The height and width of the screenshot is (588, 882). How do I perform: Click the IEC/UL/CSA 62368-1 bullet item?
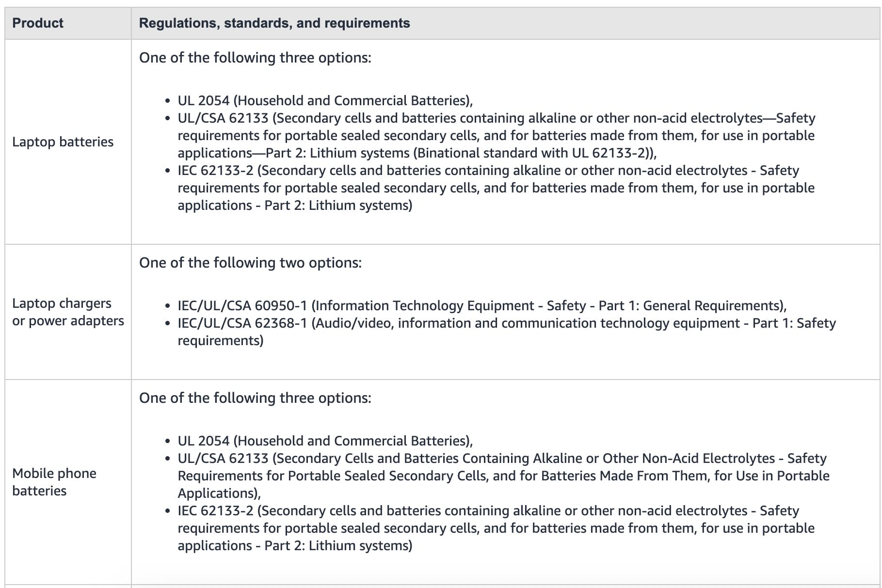tap(242, 323)
